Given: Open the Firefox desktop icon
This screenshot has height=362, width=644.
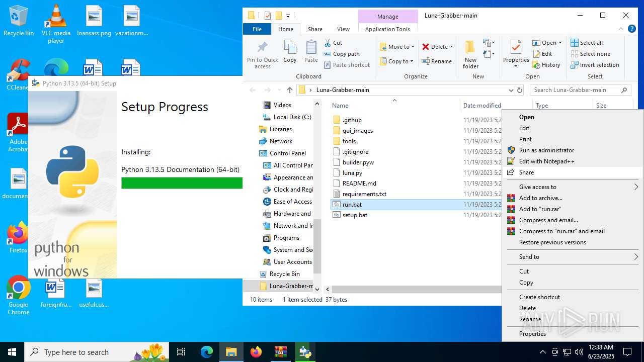Looking at the screenshot, I should coord(19,238).
